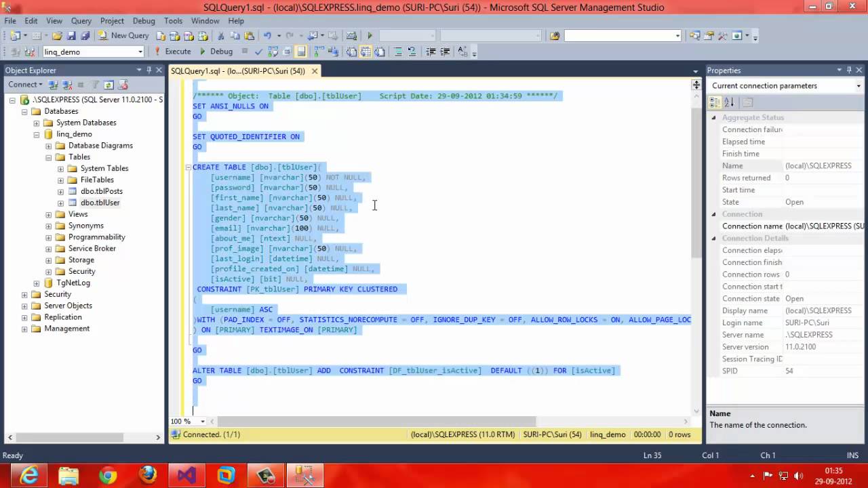Open the Current connection parameters dropdown
This screenshot has width=868, height=488.
coord(857,86)
